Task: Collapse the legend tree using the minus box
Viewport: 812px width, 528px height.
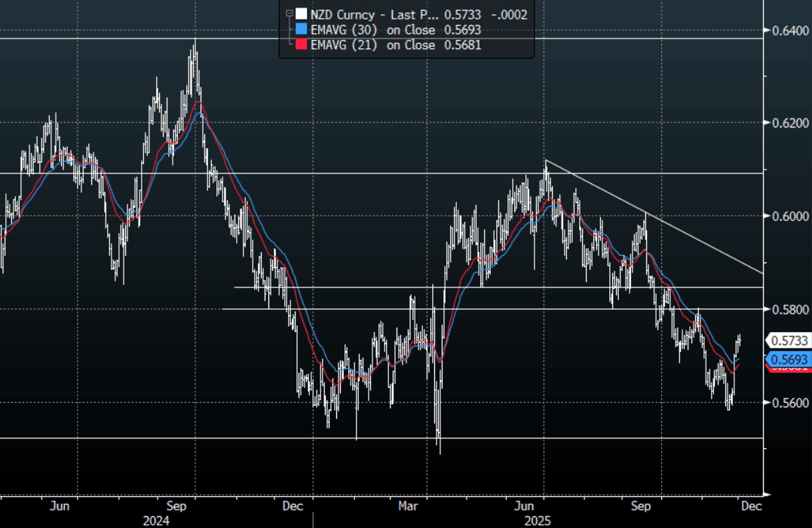Action: point(289,13)
